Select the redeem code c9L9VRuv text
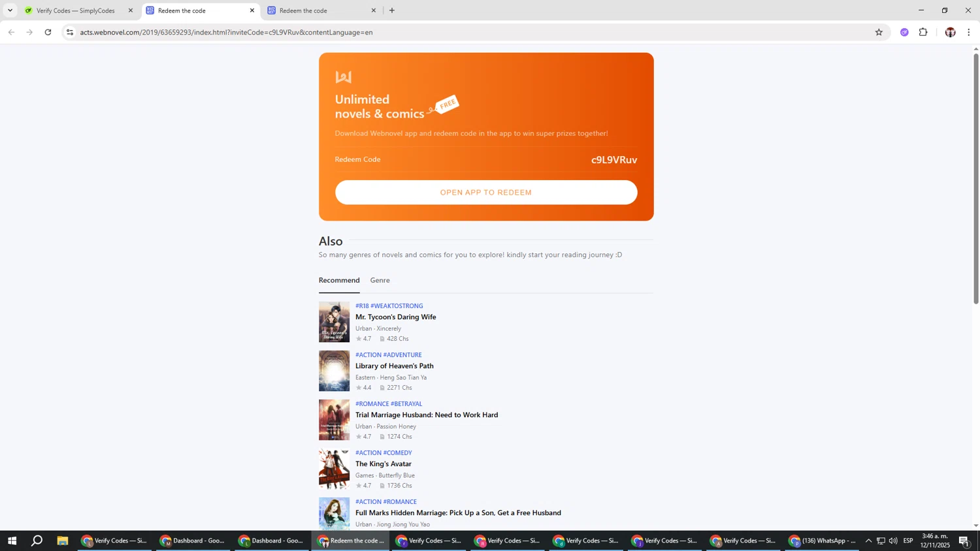The width and height of the screenshot is (980, 551). tap(614, 160)
